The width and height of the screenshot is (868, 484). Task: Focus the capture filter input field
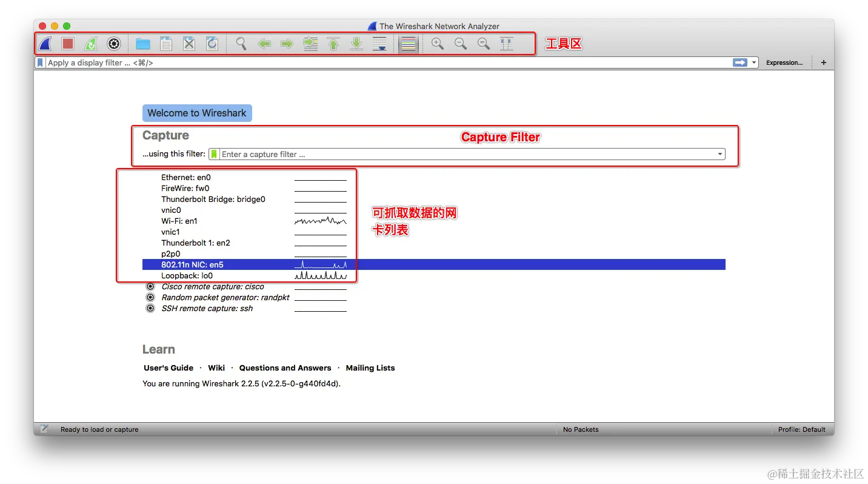(467, 154)
